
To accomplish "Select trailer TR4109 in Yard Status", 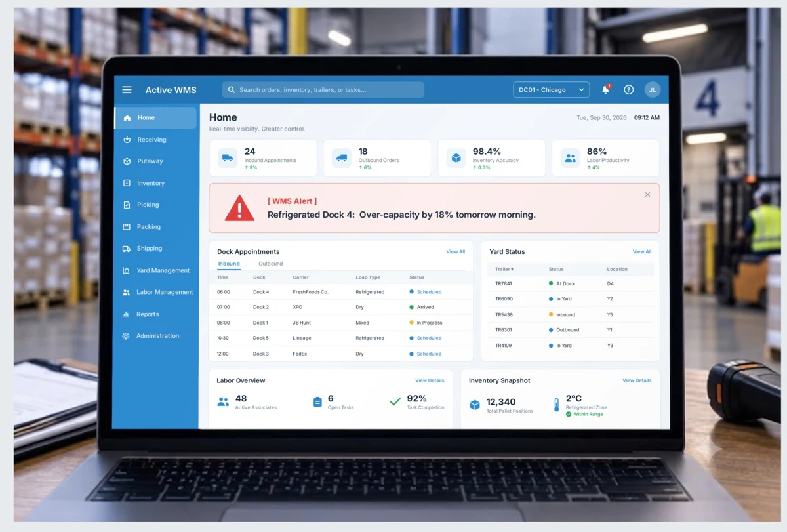I will click(x=504, y=346).
